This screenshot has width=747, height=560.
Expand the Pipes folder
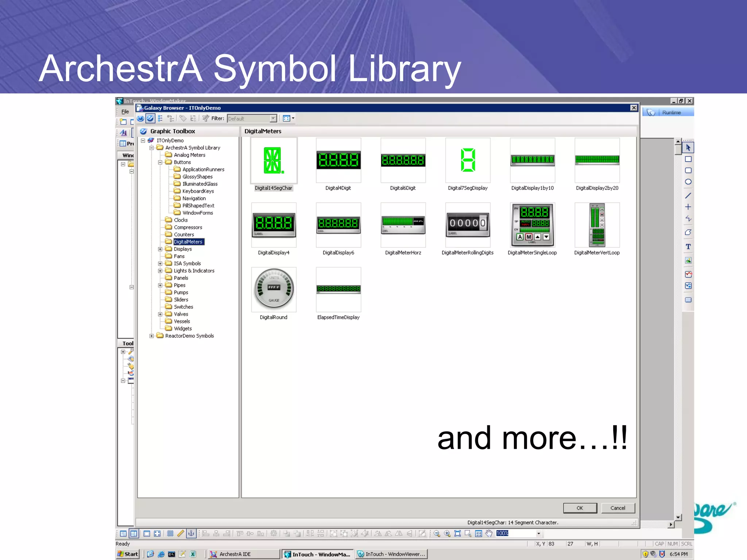[160, 285]
